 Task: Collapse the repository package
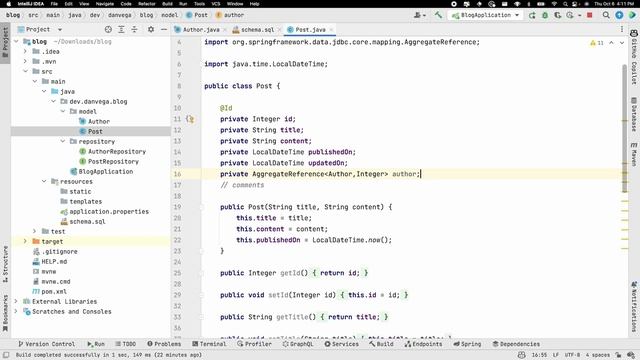coord(63,142)
